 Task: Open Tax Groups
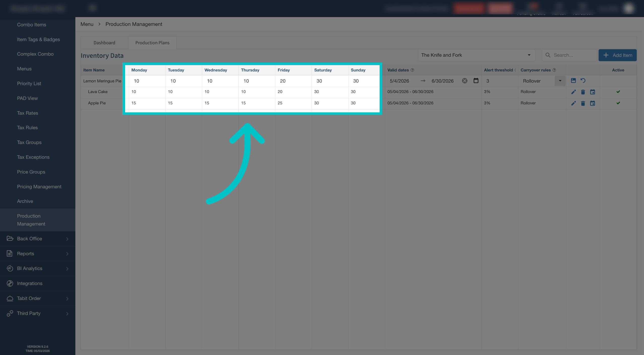(x=29, y=142)
